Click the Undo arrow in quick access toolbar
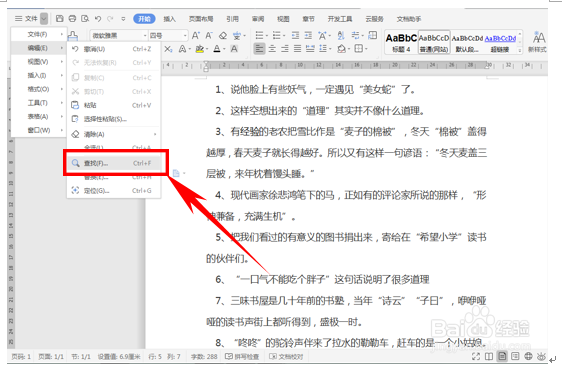This screenshot has height=366, width=562. point(97,19)
